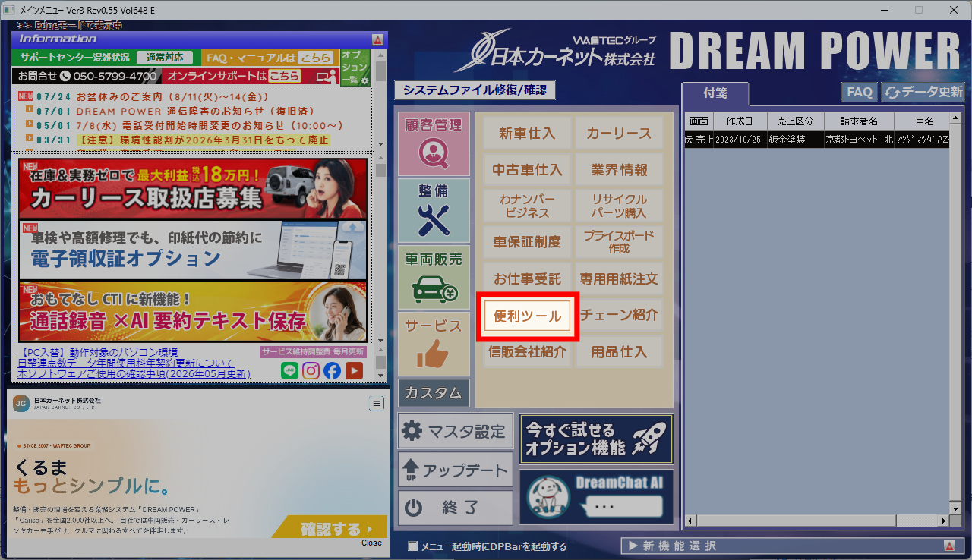
Task: Open マスタ設定 button
Action: point(456,432)
